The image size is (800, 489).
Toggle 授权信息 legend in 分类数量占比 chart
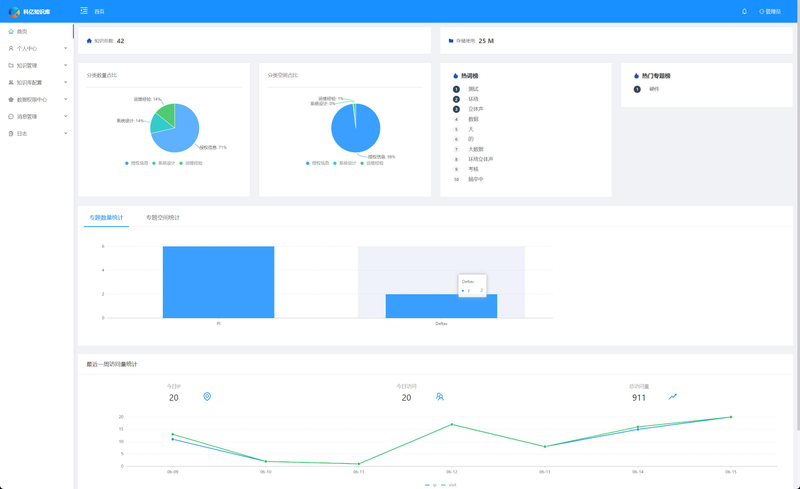pos(137,162)
